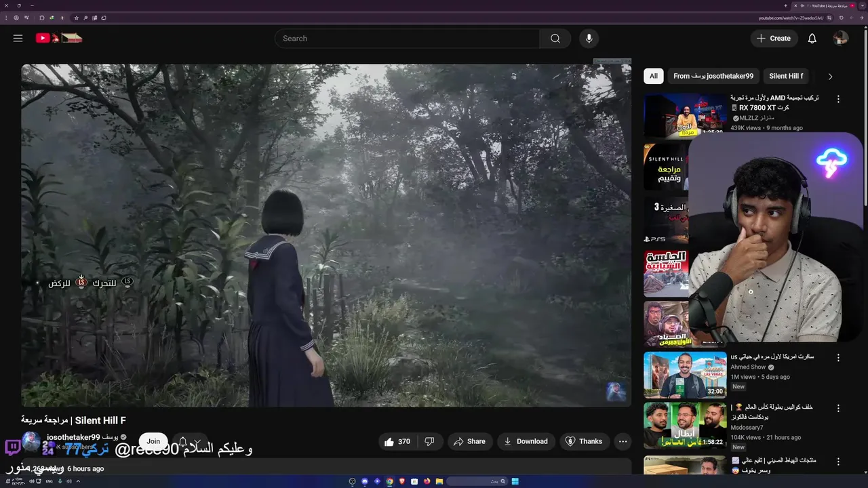
Task: Select the All filter chip
Action: (653, 76)
